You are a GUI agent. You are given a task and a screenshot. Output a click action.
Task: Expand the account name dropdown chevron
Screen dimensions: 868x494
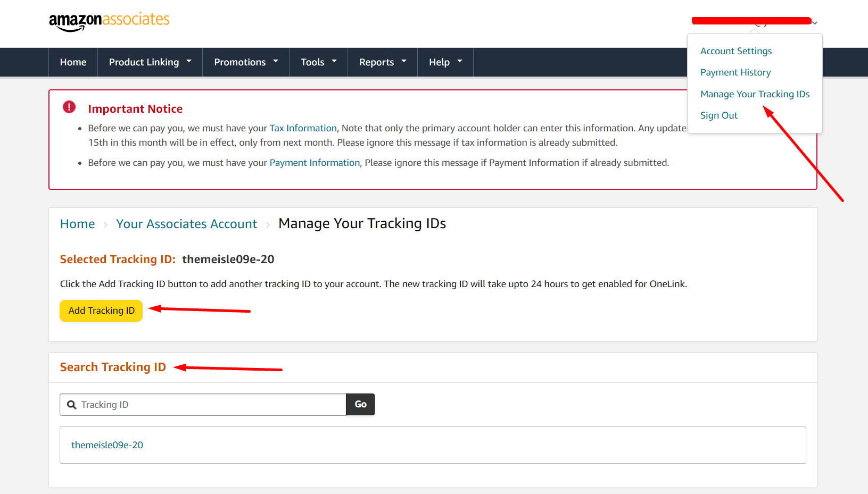815,23
